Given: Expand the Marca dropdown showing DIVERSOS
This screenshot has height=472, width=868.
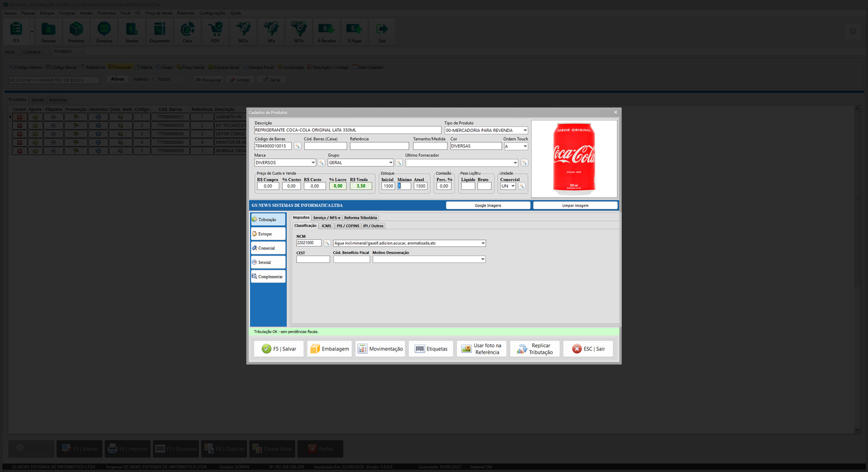Looking at the screenshot, I should coord(313,163).
